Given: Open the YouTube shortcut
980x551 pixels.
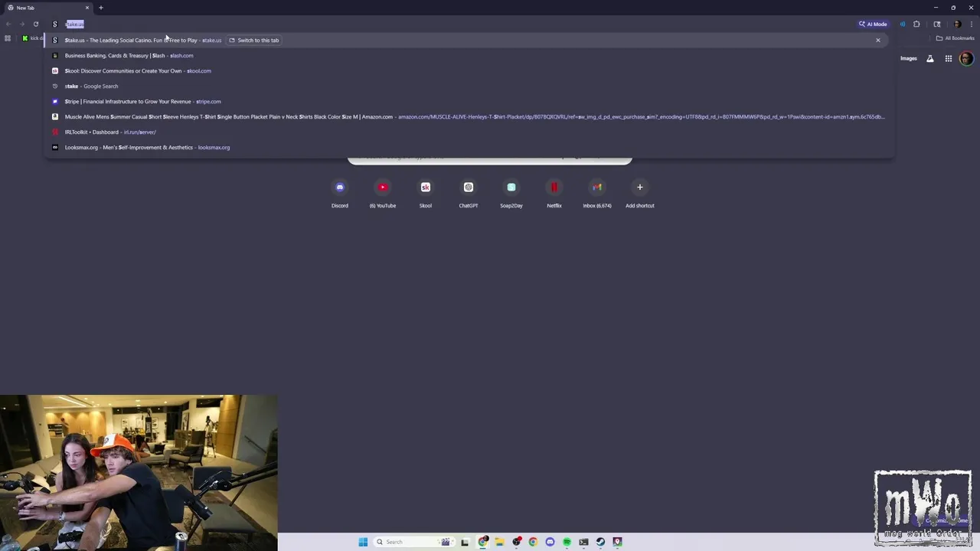Looking at the screenshot, I should tap(383, 193).
